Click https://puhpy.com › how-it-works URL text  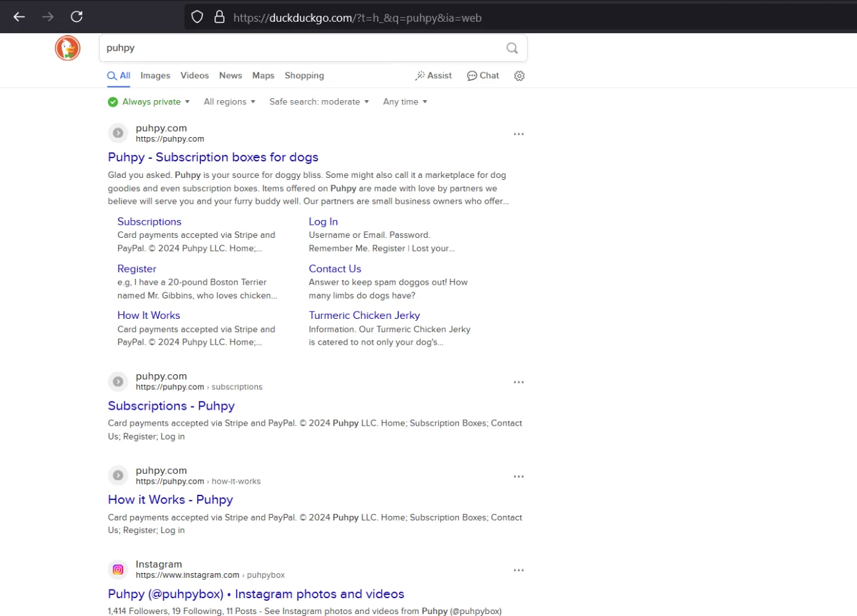click(x=198, y=482)
